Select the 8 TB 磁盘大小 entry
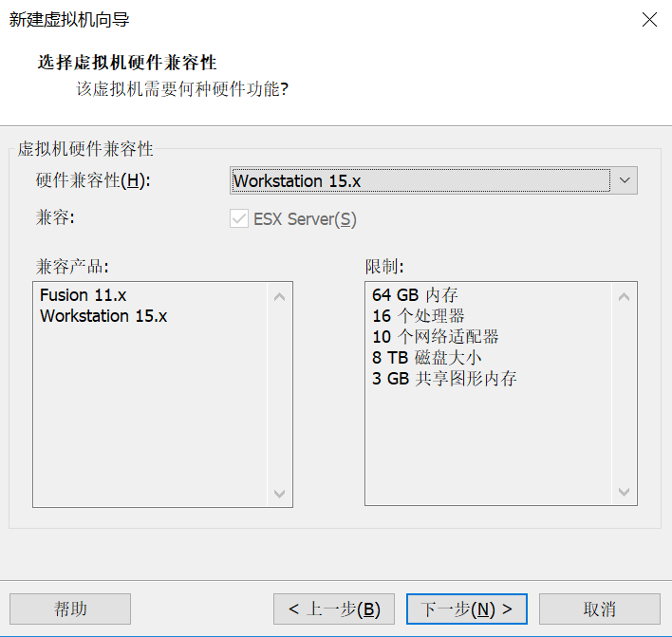Screen dimensions: 672x637 tap(427, 358)
